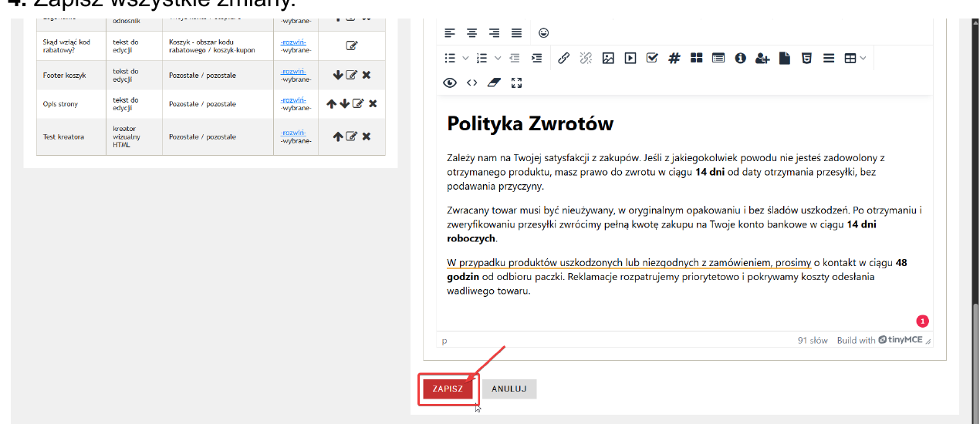Apply bullet list formatting
This screenshot has width=980, height=424.
(450, 58)
